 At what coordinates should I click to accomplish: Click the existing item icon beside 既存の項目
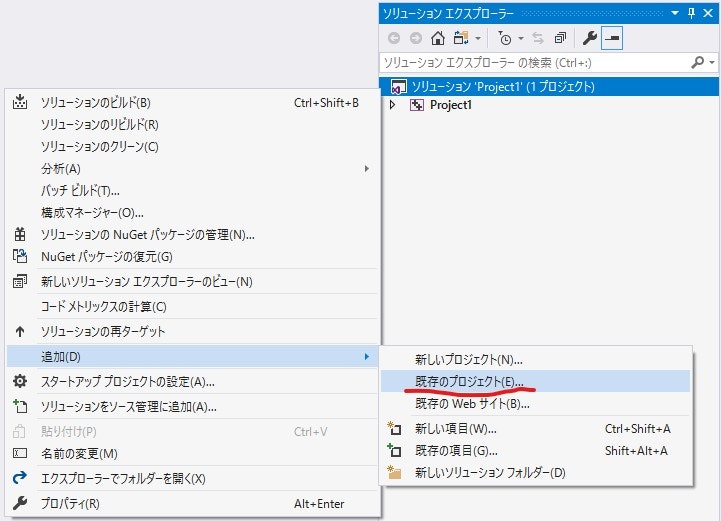click(394, 450)
